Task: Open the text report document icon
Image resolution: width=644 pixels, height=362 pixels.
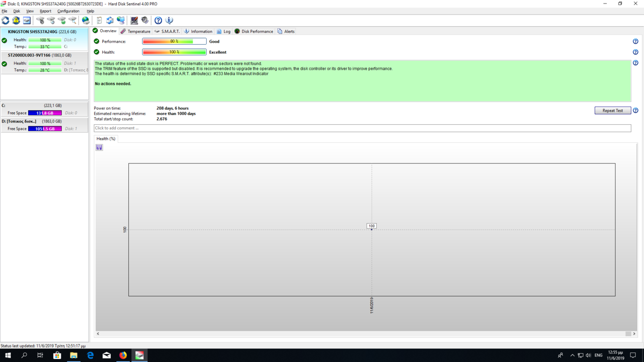Action: (x=99, y=21)
